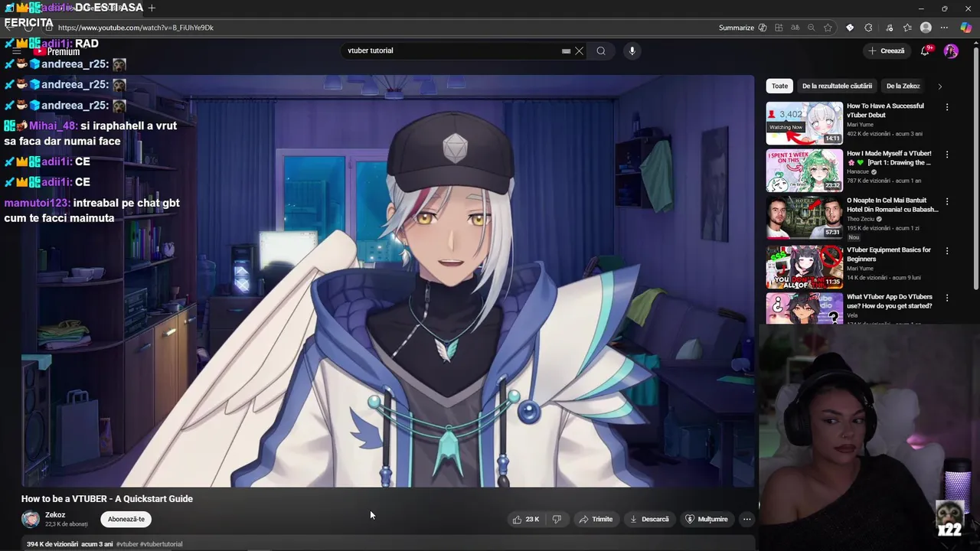Select De la rezultatele căutării chip

[837, 86]
